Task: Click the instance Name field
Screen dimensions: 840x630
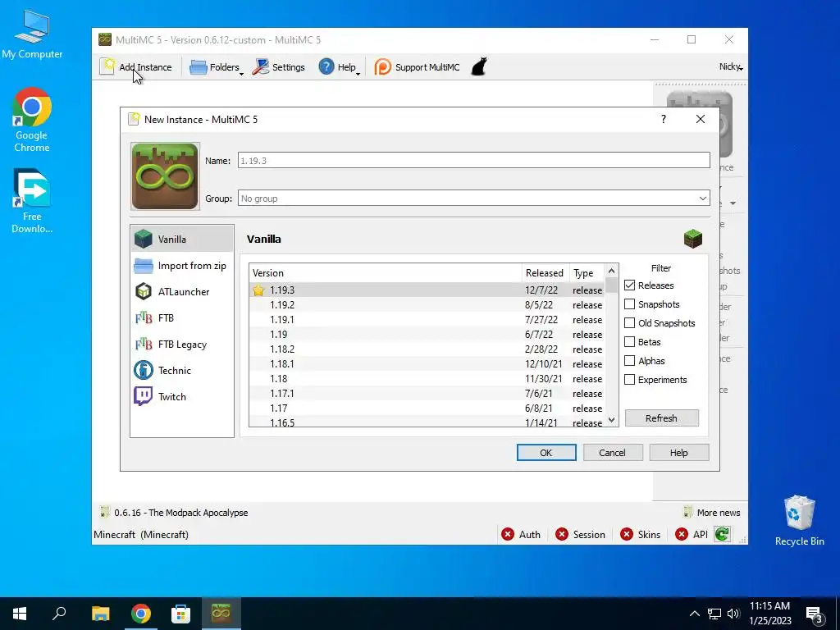Action: [473, 160]
